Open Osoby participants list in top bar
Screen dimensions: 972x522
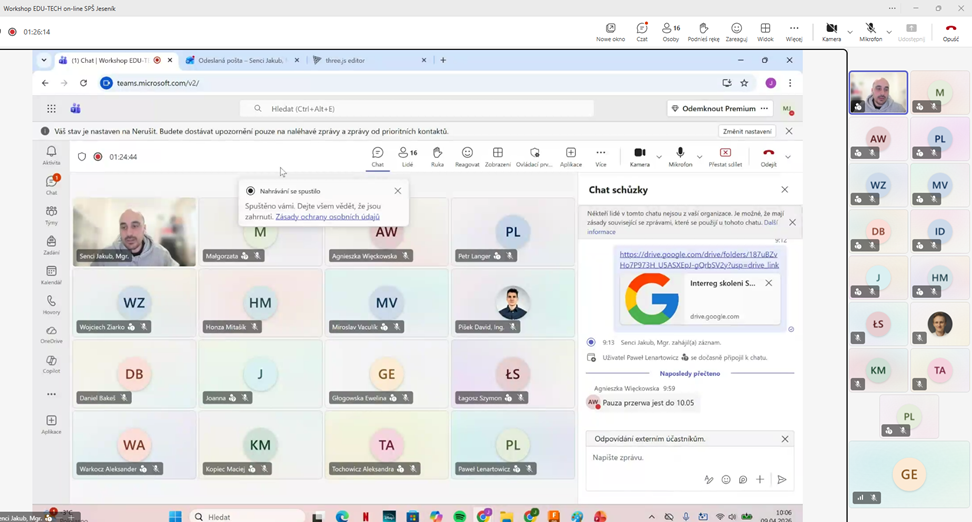pyautogui.click(x=670, y=31)
